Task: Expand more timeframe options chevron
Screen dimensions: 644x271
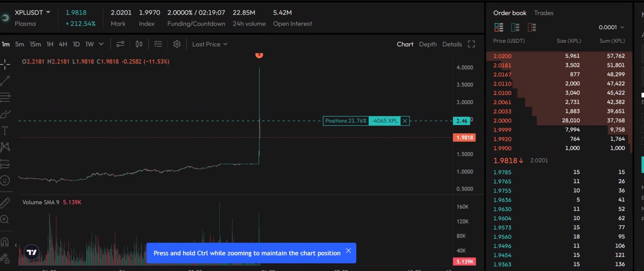Action: click(101, 44)
